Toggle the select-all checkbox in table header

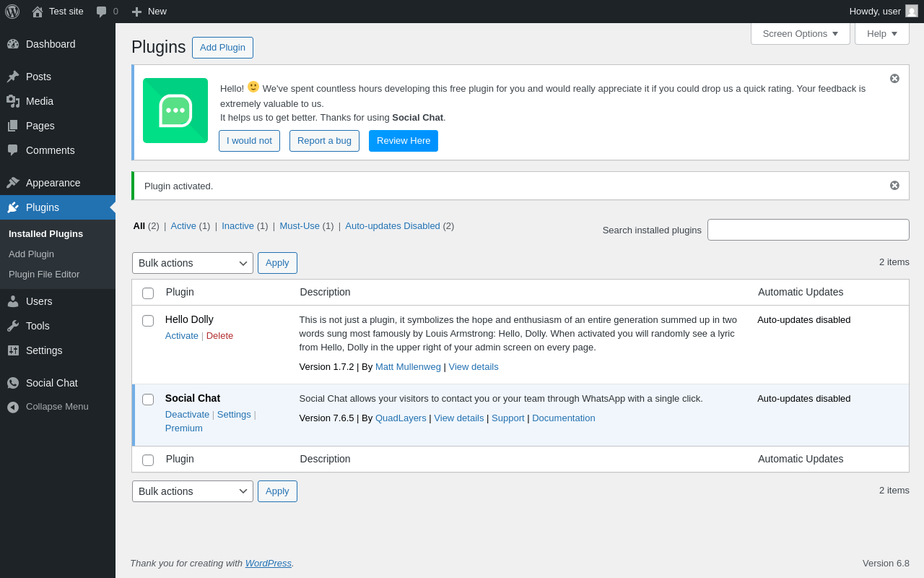[148, 293]
